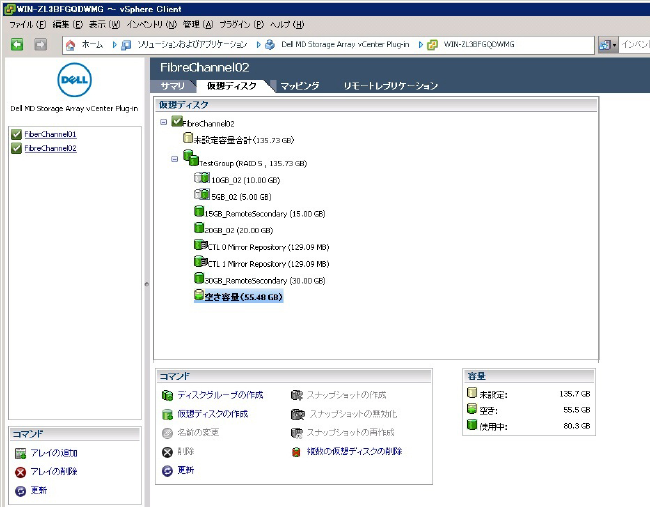
Task: Click ディスクグループの作成 command link
Action: point(220,395)
